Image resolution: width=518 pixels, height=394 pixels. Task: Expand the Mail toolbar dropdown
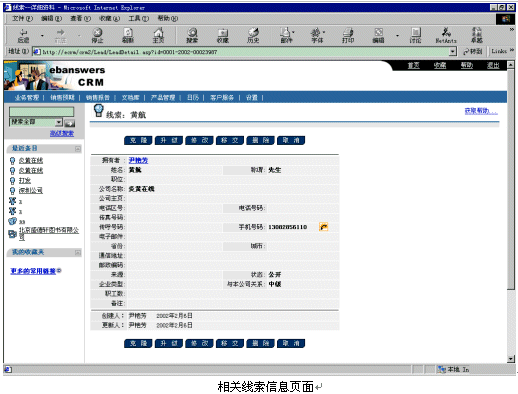(x=293, y=33)
